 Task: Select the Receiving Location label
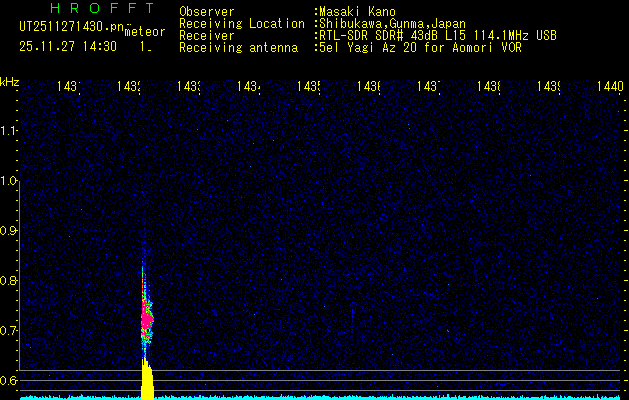(241, 23)
